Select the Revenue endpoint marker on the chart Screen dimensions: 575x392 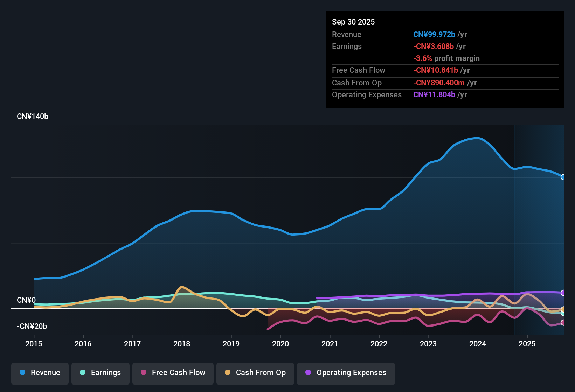click(x=563, y=177)
